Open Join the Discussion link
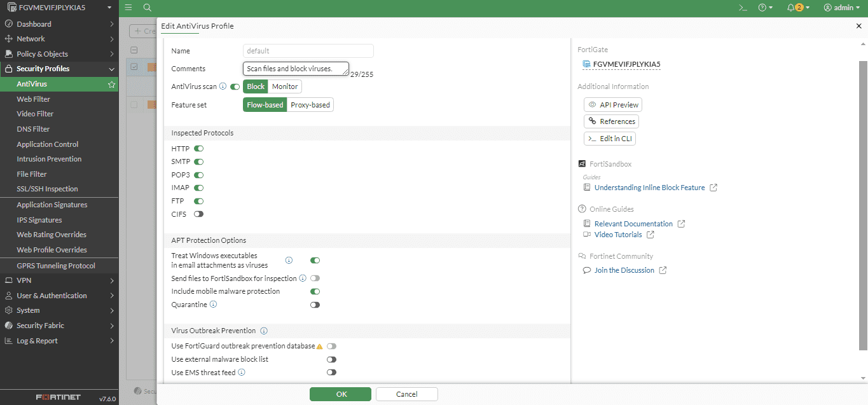The width and height of the screenshot is (868, 405). click(x=624, y=270)
